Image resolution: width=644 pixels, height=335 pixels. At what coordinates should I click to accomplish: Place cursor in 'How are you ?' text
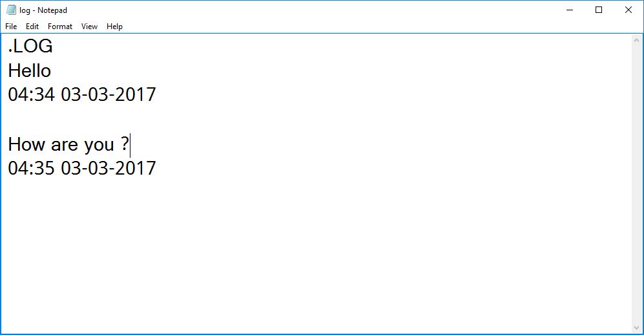tap(68, 144)
